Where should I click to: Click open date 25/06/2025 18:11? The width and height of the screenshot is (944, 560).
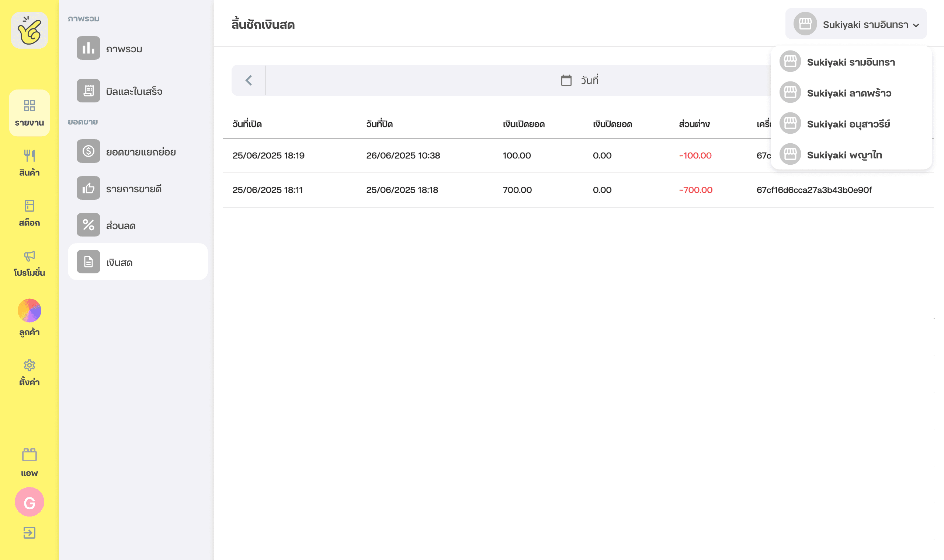pyautogui.click(x=268, y=190)
